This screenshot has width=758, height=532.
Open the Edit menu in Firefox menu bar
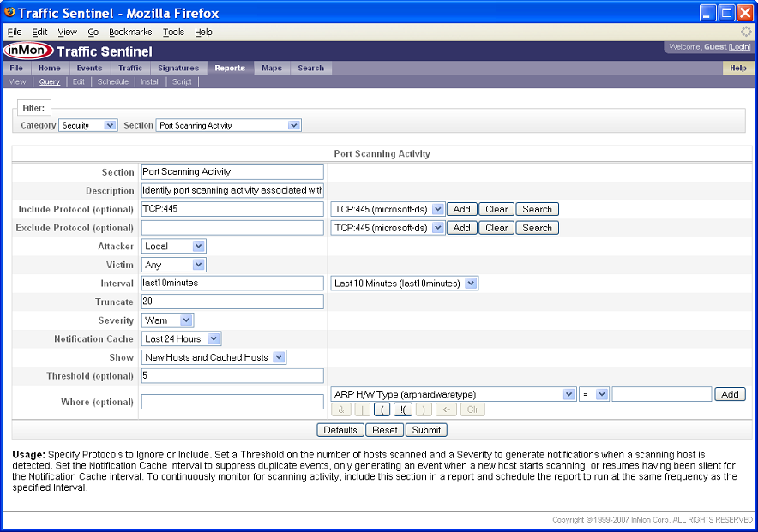[39, 32]
